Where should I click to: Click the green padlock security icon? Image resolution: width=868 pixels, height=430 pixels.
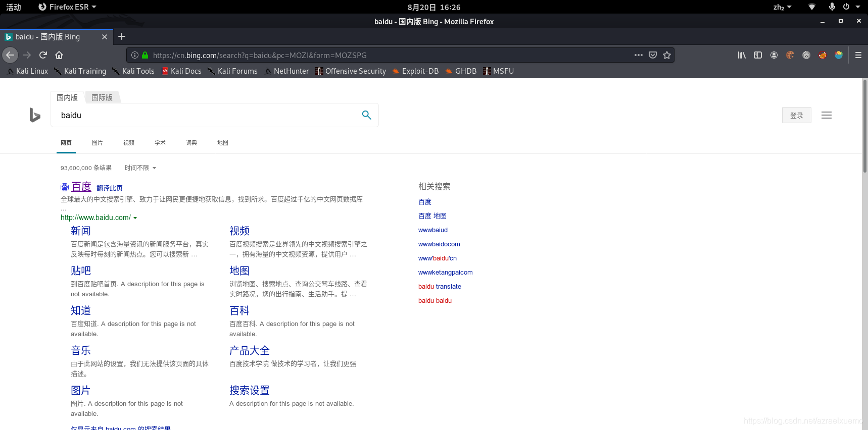click(145, 55)
